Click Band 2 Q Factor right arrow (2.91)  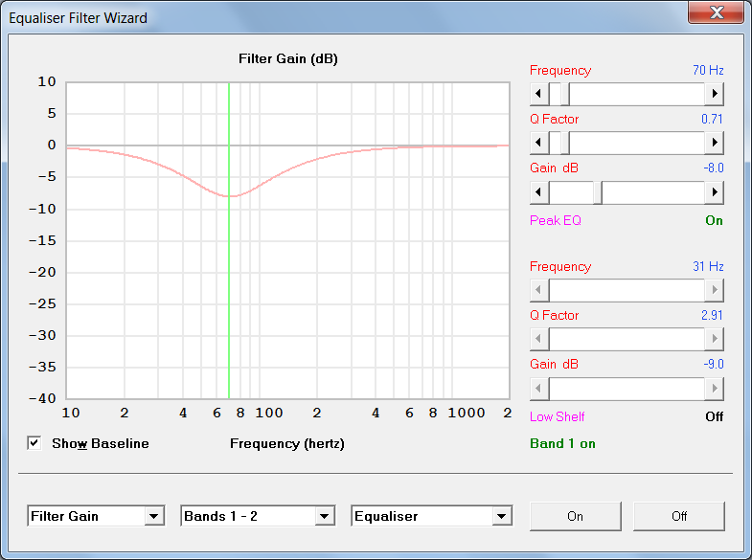click(x=714, y=339)
